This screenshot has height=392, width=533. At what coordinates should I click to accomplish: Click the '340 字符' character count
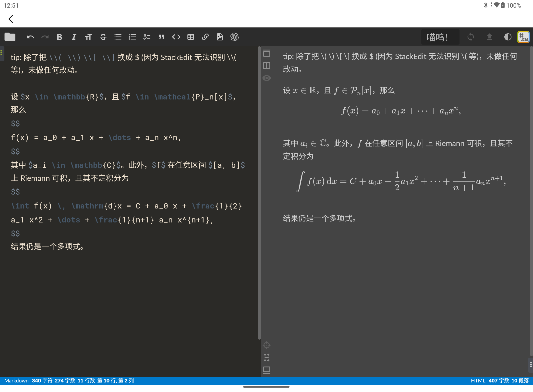click(42, 380)
